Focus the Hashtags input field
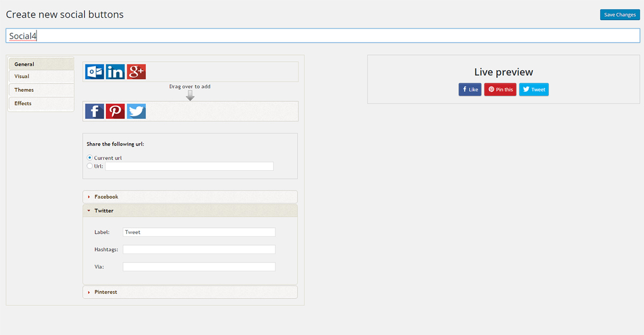The width and height of the screenshot is (644, 335). (x=199, y=250)
